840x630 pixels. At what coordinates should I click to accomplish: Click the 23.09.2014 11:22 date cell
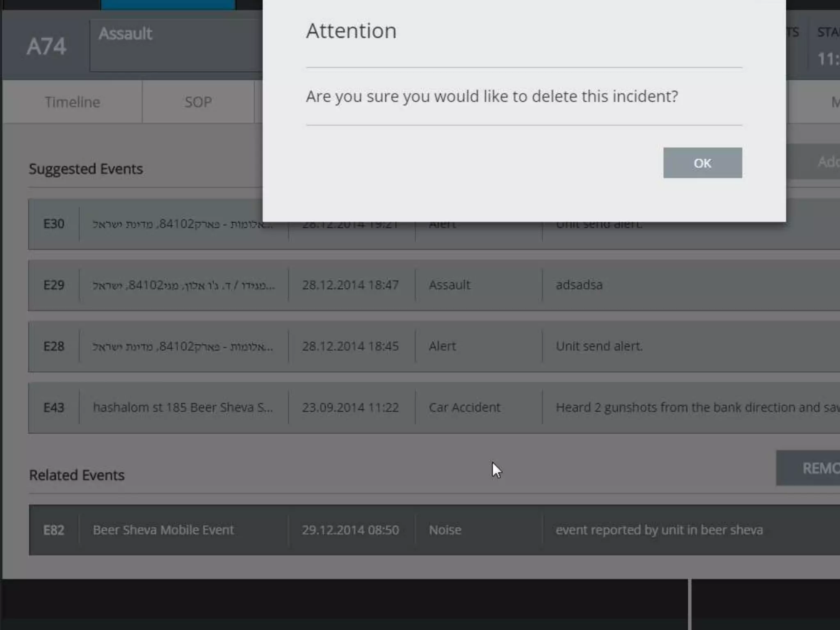(x=350, y=408)
